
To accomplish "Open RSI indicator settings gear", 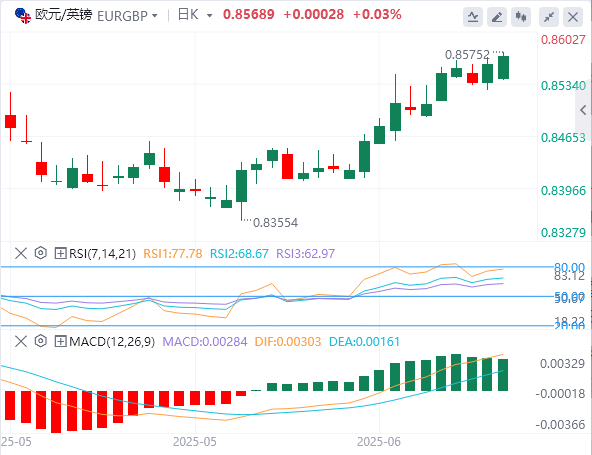I will (40, 253).
